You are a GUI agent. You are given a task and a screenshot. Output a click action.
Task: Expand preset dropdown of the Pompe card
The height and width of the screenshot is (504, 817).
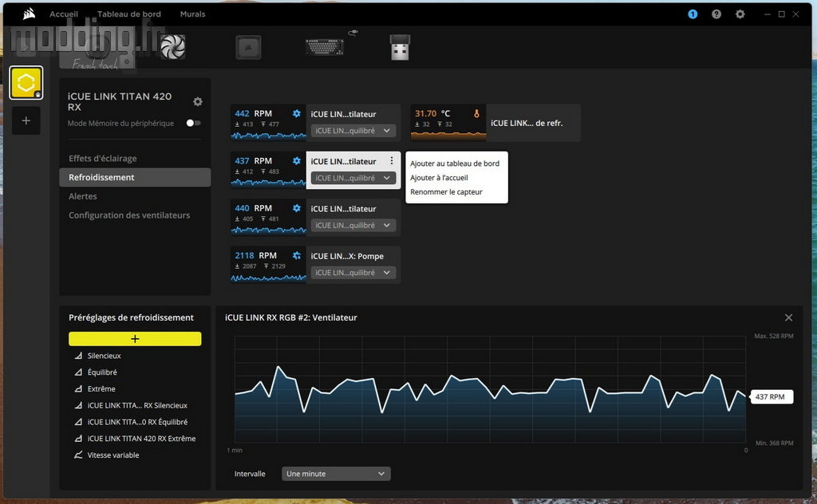[353, 273]
